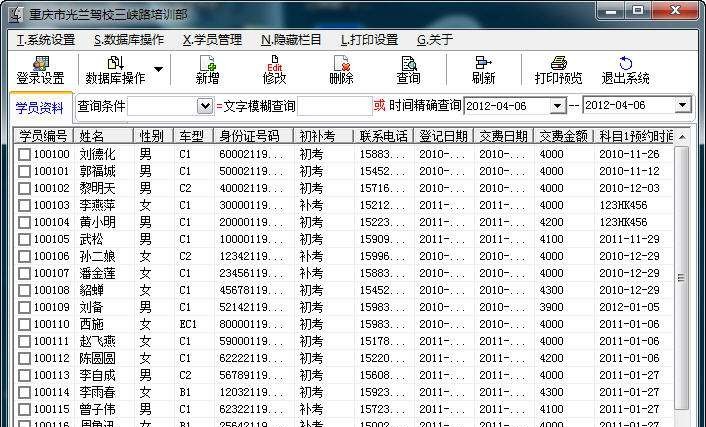Select the name cell 潘金莲
This screenshot has height=427, width=706.
click(98, 273)
